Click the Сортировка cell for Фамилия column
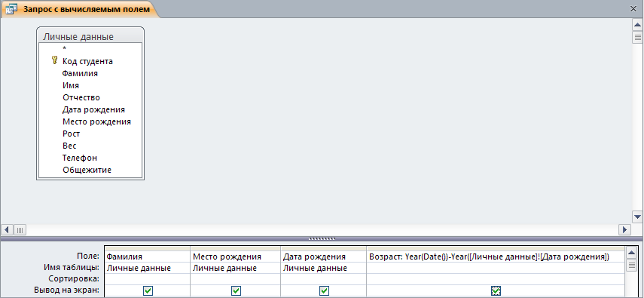 148,279
